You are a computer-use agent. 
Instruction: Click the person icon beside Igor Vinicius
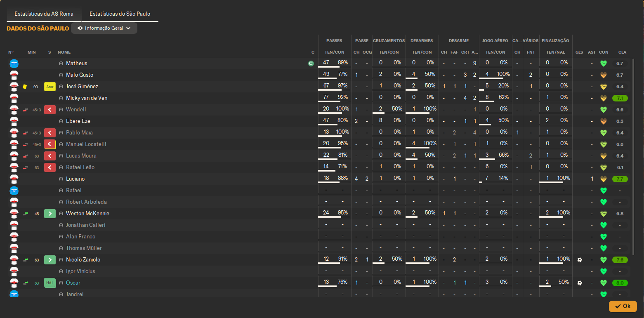(x=61, y=271)
